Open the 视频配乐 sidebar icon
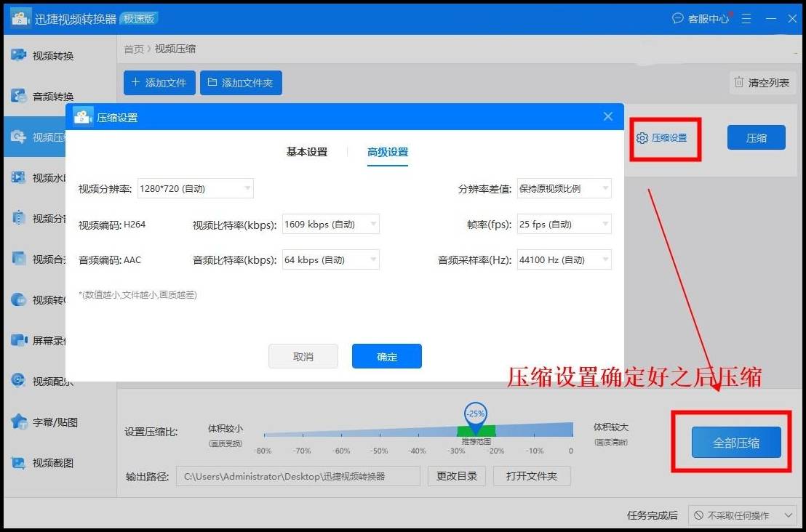 pyautogui.click(x=18, y=381)
